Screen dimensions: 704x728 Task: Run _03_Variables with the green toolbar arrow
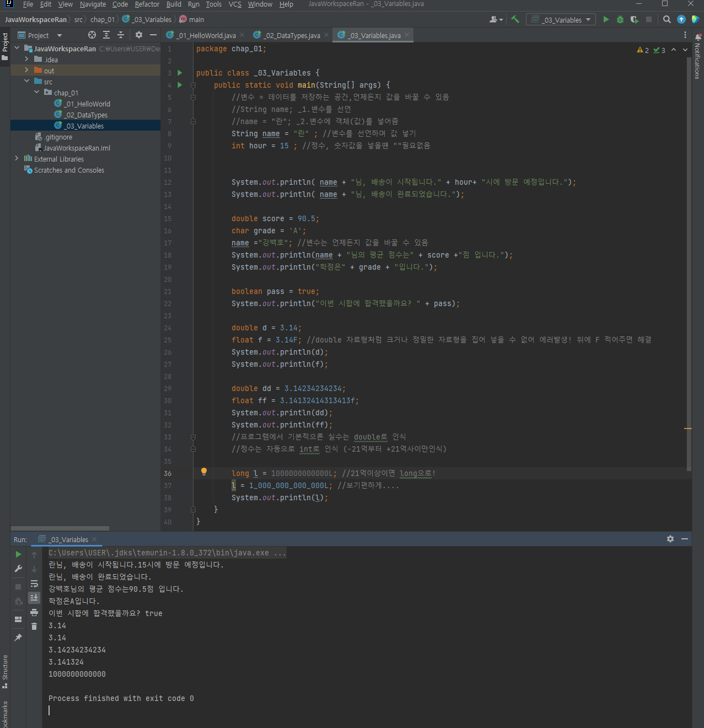606,19
